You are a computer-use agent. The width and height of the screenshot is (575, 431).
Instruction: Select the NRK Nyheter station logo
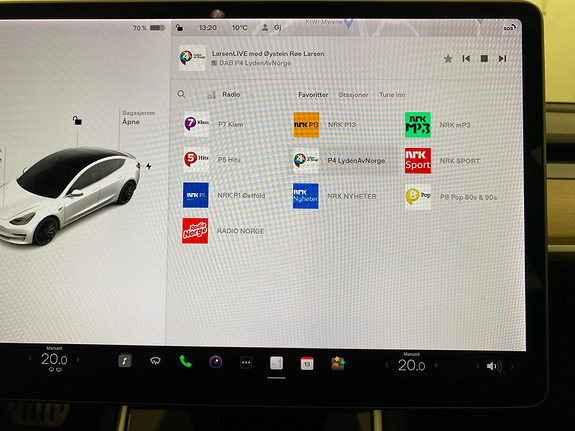click(x=305, y=196)
